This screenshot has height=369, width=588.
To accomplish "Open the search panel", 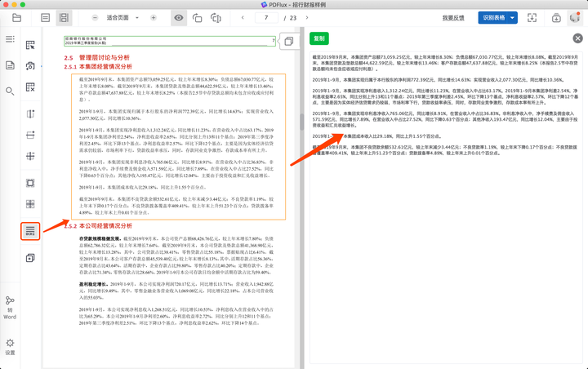I will (10, 91).
